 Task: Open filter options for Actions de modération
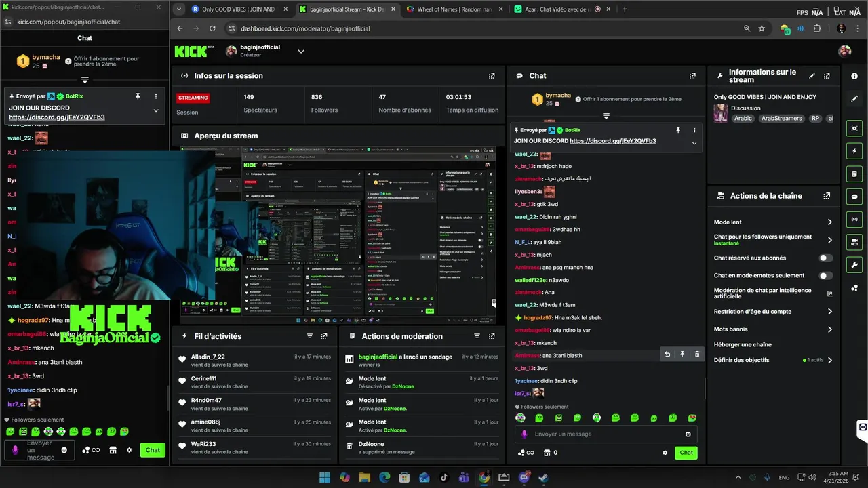477,336
